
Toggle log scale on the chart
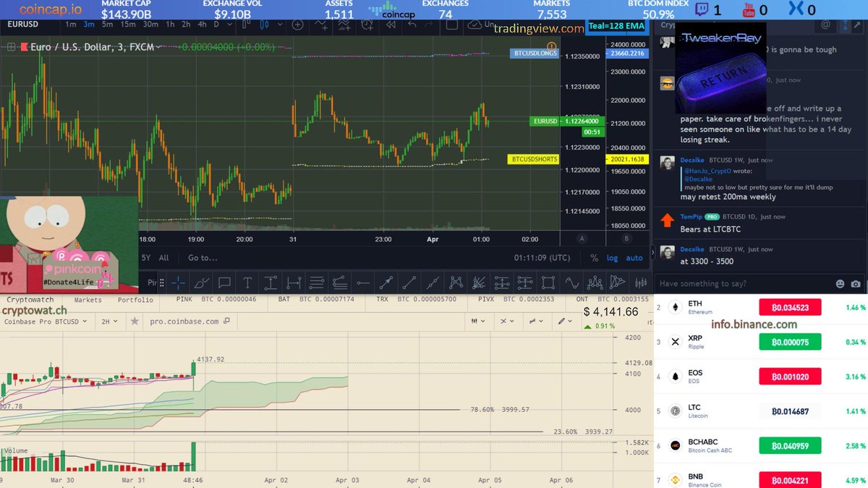point(613,258)
